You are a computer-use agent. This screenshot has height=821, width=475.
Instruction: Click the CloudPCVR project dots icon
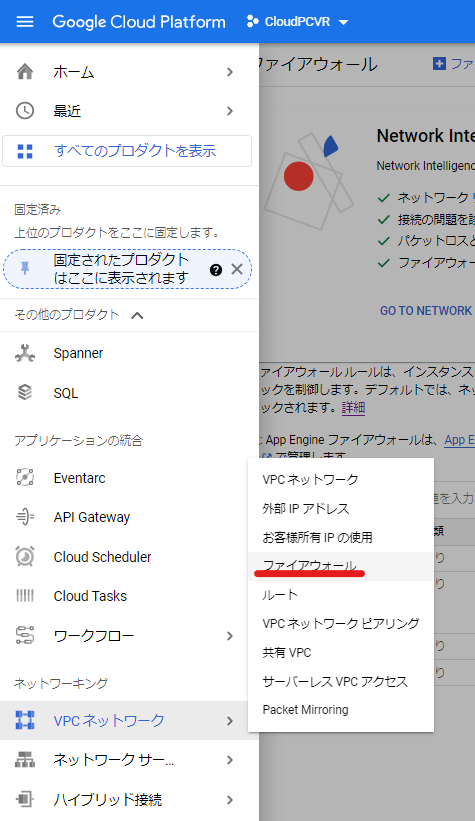pos(252,21)
